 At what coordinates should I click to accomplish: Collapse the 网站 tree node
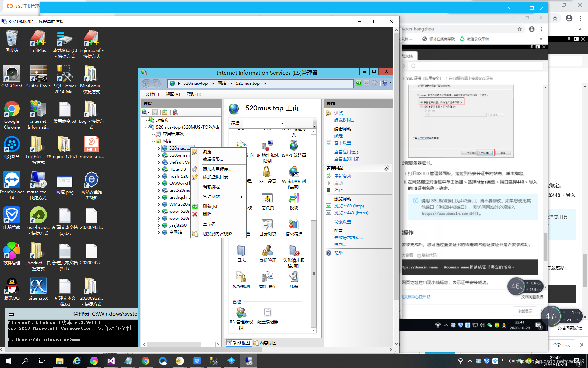click(x=152, y=141)
